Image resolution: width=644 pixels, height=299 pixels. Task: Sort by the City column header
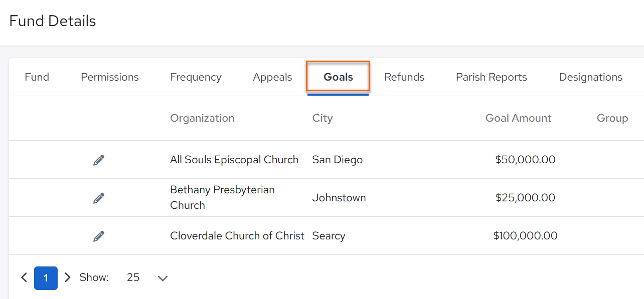323,118
